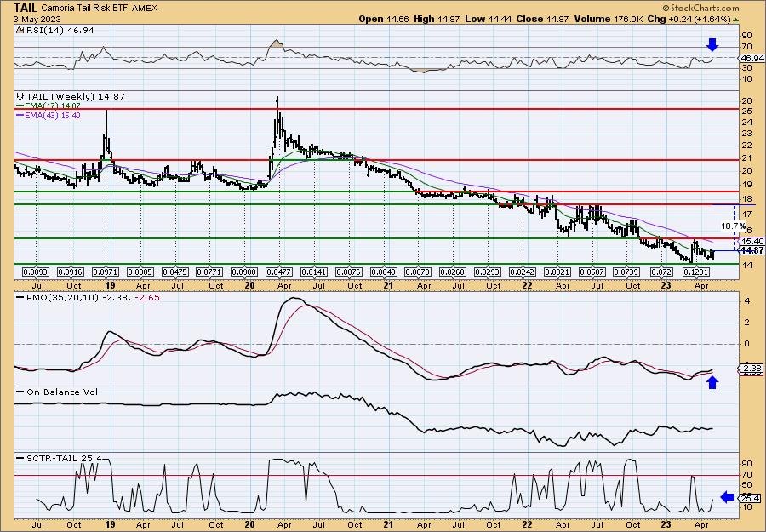Click the 26 price axis label
The image size is (766, 532).
tap(746, 101)
